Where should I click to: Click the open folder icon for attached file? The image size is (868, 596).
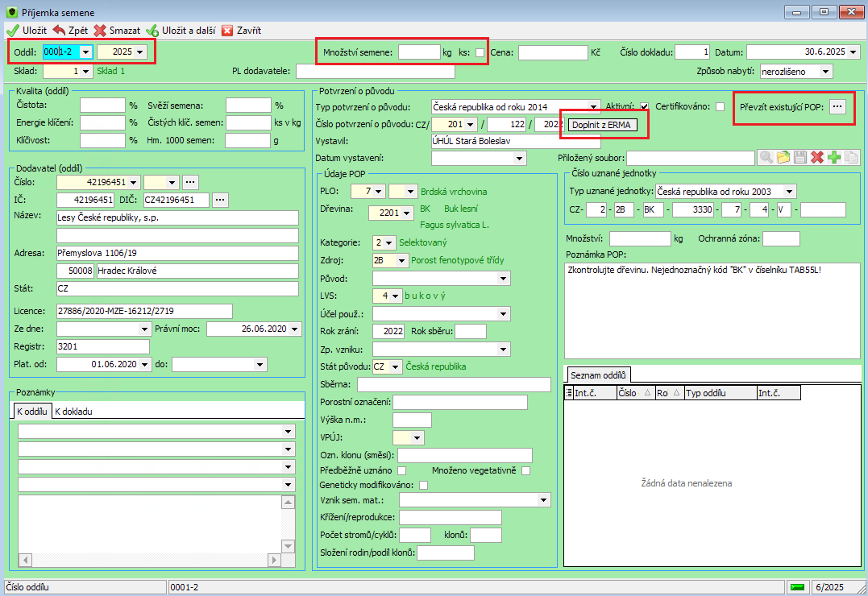tap(783, 158)
